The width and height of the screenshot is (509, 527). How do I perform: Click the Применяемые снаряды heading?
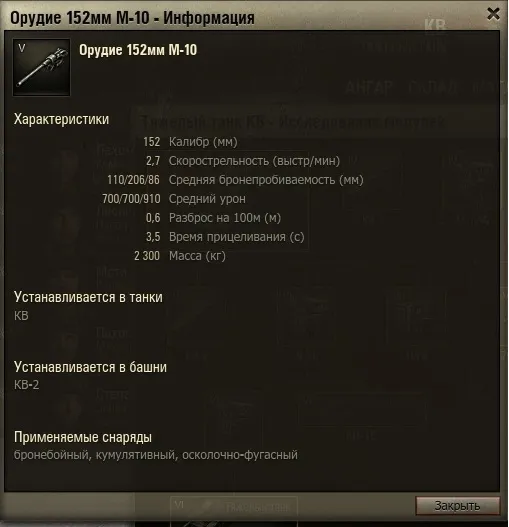83,437
